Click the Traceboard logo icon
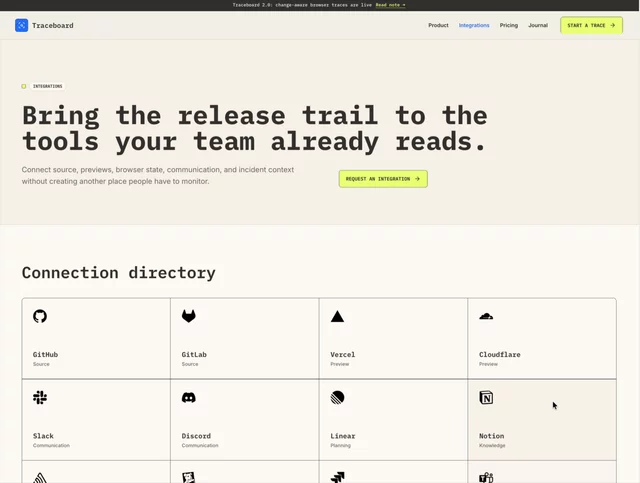The width and height of the screenshot is (640, 483). 22,25
